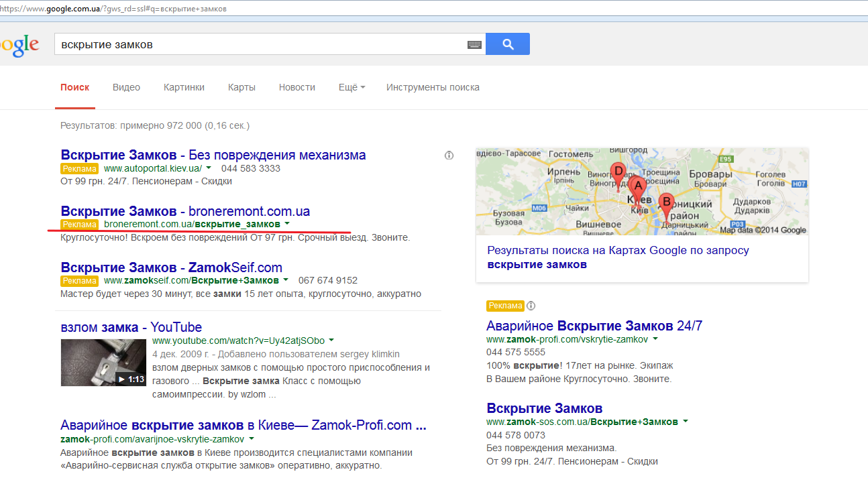The image size is (868, 486).
Task: Click green URL broneremont.com.ua/вскрытие_замков
Action: [x=192, y=223]
